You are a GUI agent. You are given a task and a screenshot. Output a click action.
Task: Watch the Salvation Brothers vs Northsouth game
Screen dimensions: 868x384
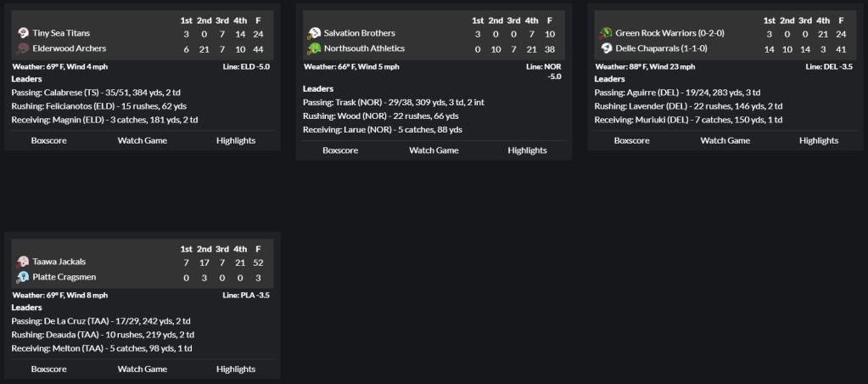434,150
